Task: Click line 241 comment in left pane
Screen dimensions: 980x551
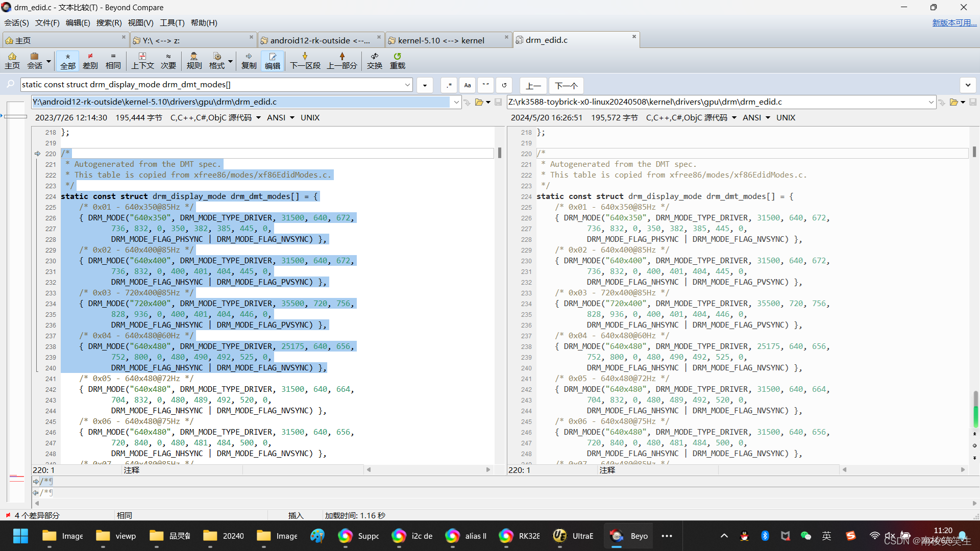Action: coord(136,379)
